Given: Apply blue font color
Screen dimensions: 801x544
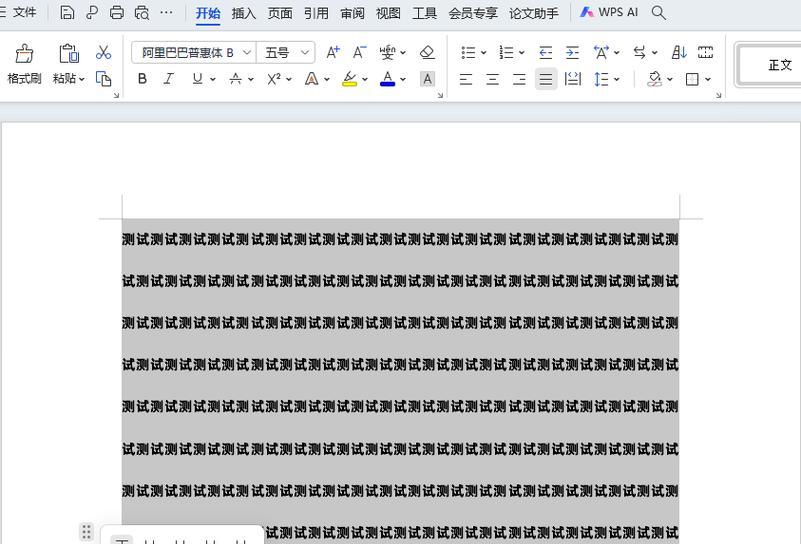Looking at the screenshot, I should (x=388, y=79).
